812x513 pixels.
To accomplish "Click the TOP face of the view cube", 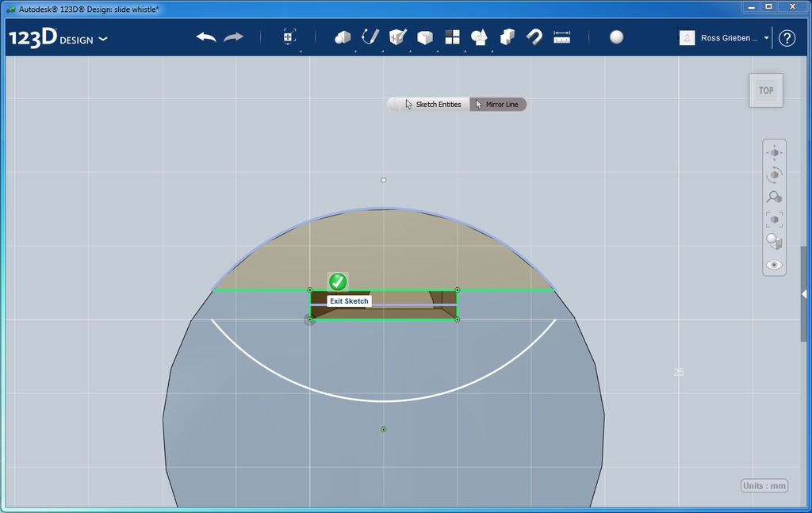I will [x=765, y=90].
